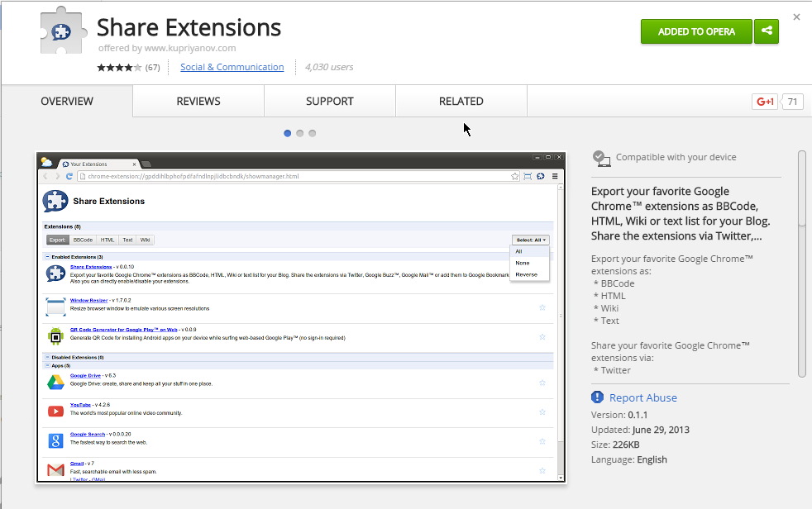
Task: Click the Report Abuse exclamation icon
Action: [x=597, y=397]
